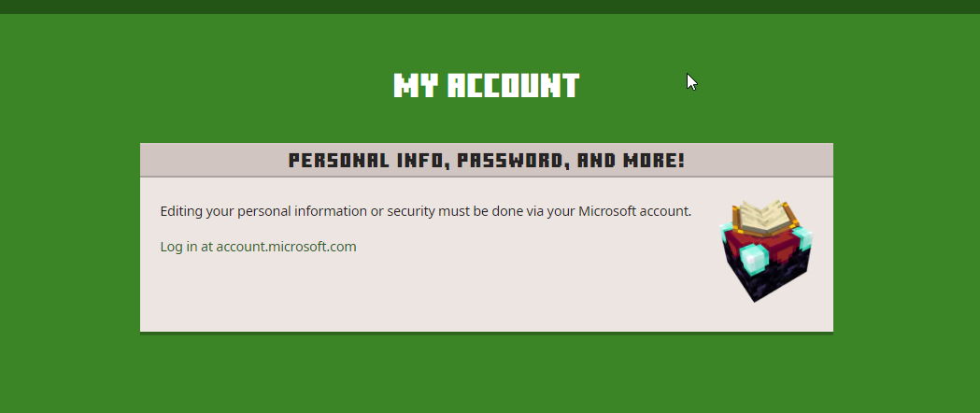Click the word MY in the heading
Image resolution: width=980 pixels, height=413 pixels.
click(x=416, y=86)
